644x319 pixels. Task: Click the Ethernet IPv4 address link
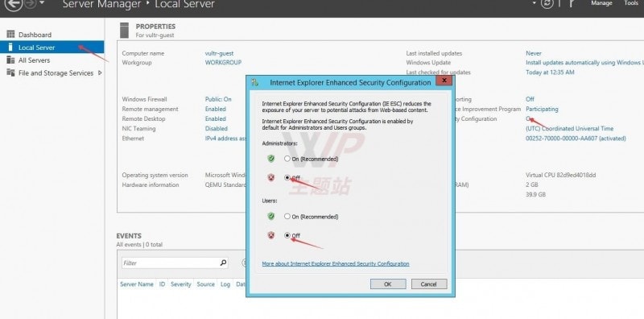coord(225,139)
